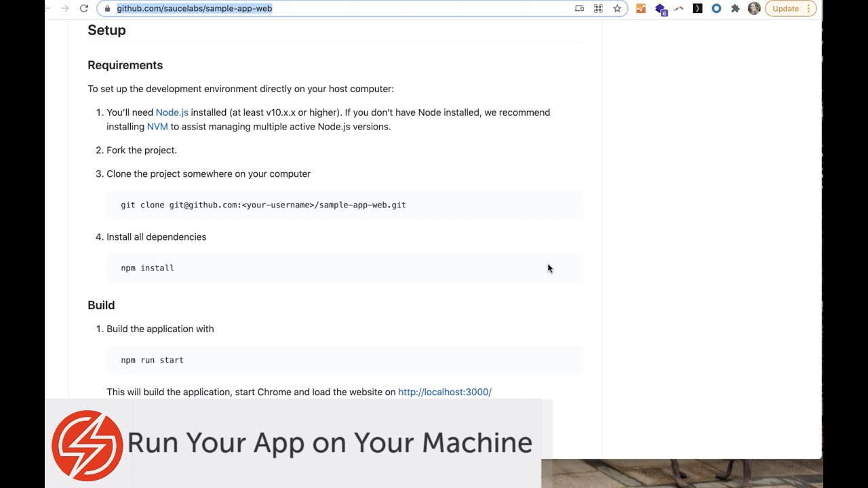Open the Node.js link
The height and width of the screenshot is (488, 868).
172,113
